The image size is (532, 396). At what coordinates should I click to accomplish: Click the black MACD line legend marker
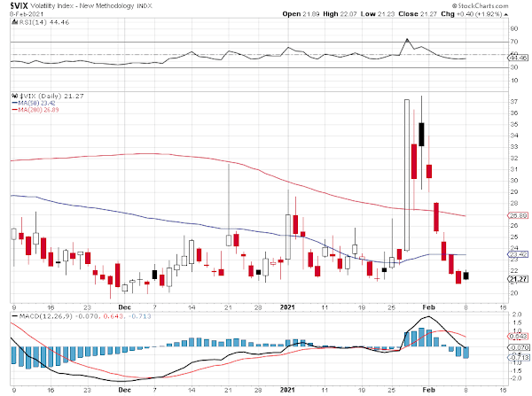click(x=15, y=316)
